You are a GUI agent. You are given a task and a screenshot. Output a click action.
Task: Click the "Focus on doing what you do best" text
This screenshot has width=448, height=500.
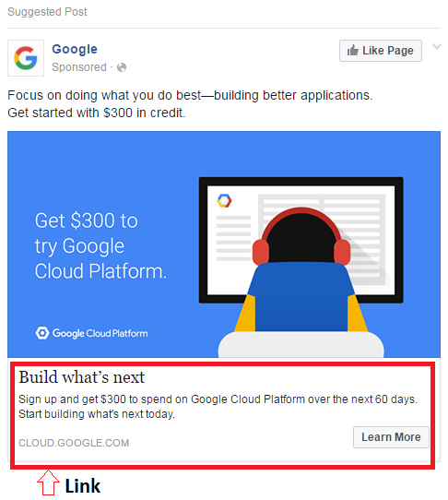click(x=104, y=95)
